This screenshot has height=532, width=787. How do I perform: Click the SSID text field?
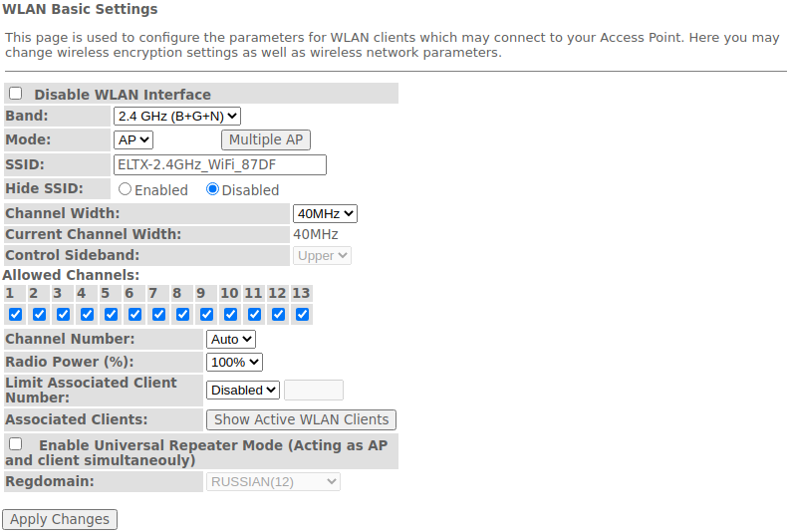click(x=220, y=165)
